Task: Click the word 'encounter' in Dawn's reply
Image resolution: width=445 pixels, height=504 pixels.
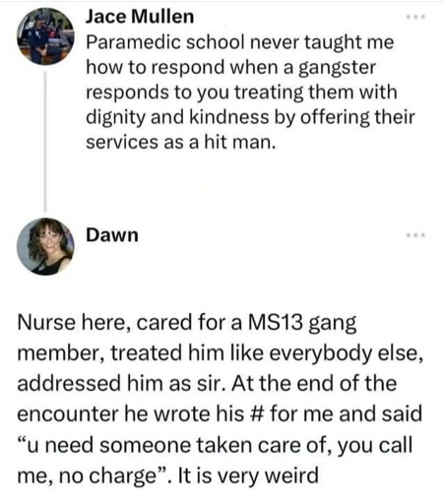Action: (68, 414)
